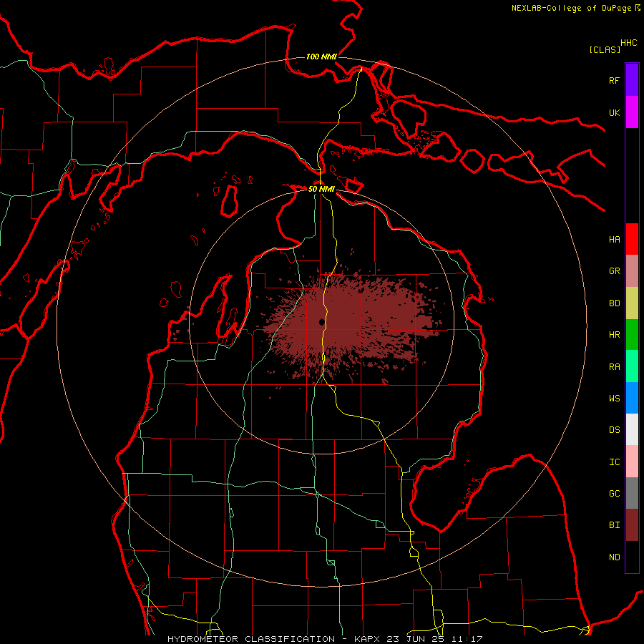Select the BD yellow legend swatch
644x644 pixels.
tap(632, 303)
